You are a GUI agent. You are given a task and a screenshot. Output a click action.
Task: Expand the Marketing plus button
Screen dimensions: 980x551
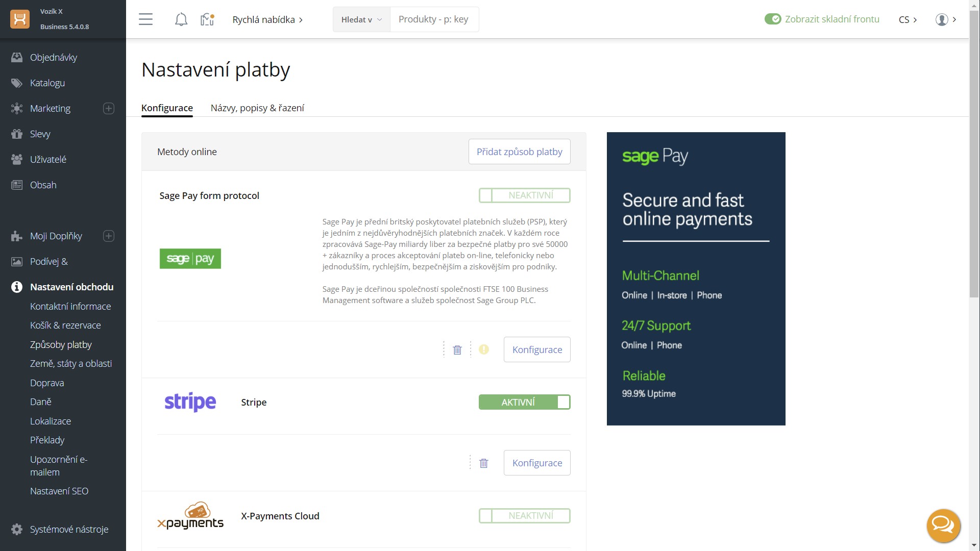(x=109, y=108)
